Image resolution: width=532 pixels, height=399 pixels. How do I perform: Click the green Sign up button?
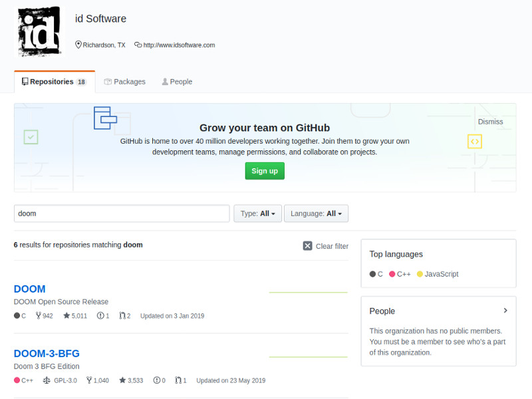pyautogui.click(x=265, y=171)
